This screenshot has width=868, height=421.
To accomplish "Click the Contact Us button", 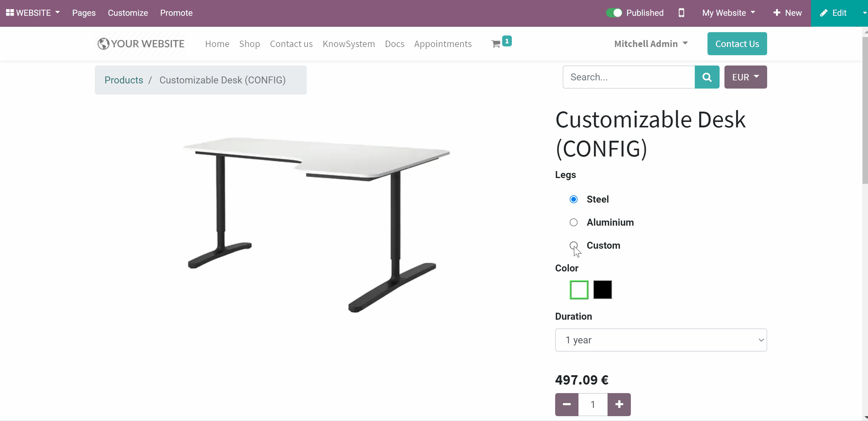I will coord(737,44).
